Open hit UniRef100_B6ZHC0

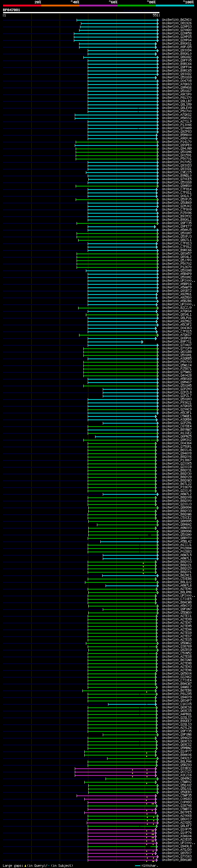coord(177,20)
